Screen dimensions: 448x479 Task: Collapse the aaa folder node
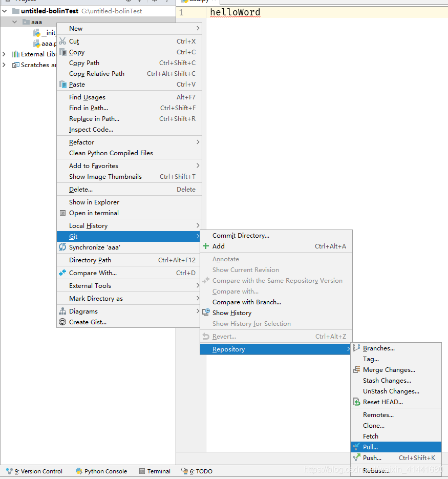[x=15, y=22]
